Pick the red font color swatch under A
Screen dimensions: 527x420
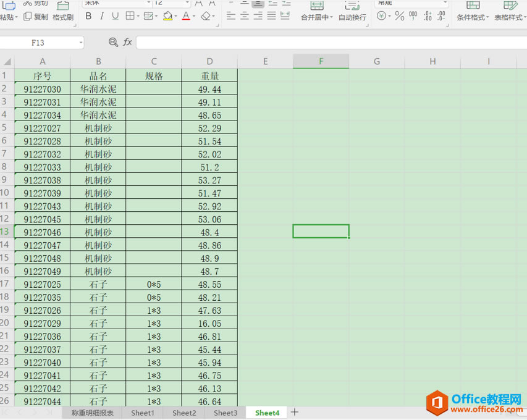185,19
